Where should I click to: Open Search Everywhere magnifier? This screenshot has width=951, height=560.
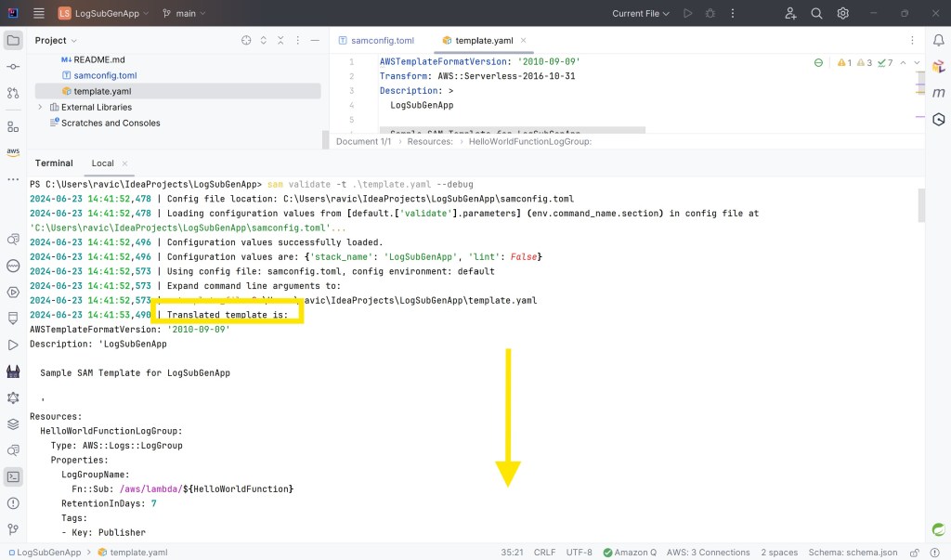click(817, 14)
